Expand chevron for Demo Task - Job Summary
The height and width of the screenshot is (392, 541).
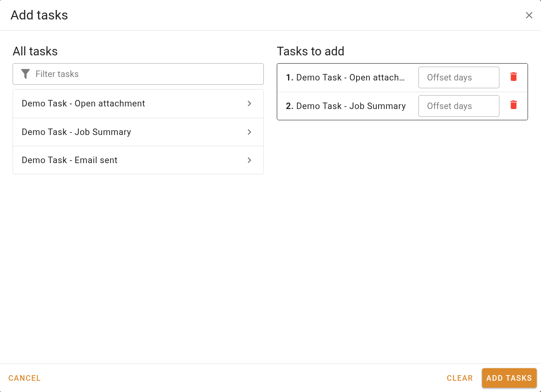[249, 132]
